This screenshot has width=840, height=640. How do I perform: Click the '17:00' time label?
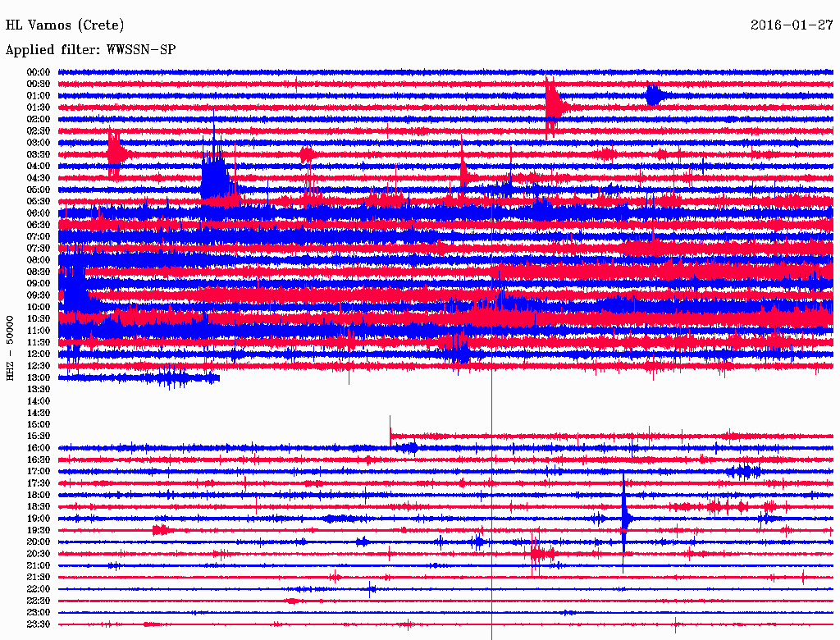tap(39, 472)
